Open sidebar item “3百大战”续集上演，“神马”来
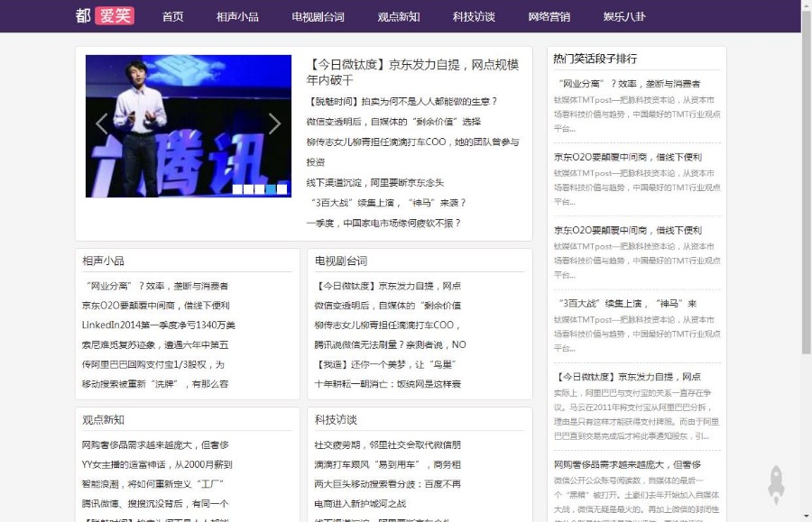812x522 pixels. (x=625, y=303)
